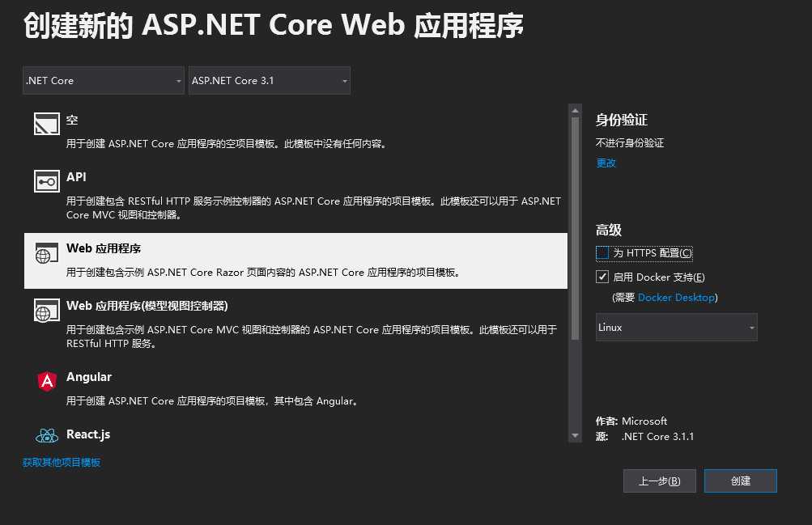Choose the React.js template title
The height and width of the screenshot is (525, 812).
pos(88,434)
